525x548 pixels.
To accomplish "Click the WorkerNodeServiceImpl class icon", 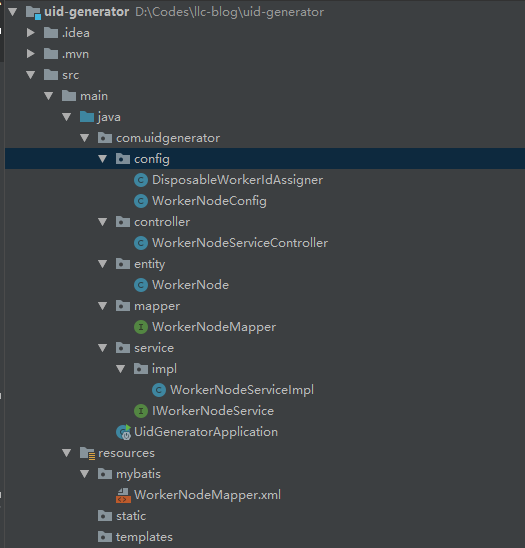I will (159, 390).
